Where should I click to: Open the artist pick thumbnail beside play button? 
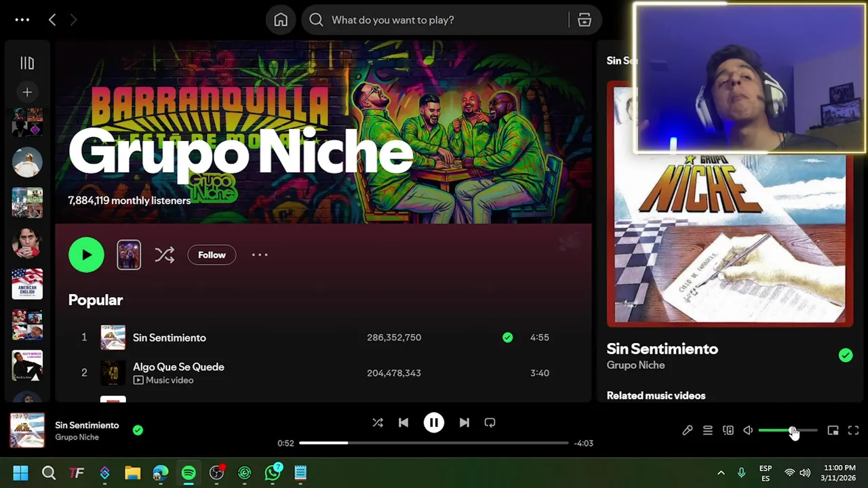pos(129,255)
